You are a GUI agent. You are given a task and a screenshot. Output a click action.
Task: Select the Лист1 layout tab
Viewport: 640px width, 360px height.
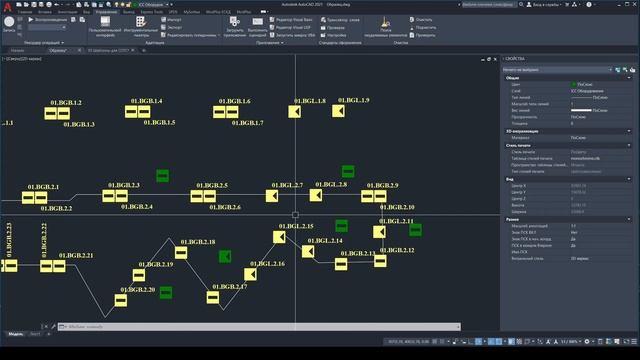(35, 334)
